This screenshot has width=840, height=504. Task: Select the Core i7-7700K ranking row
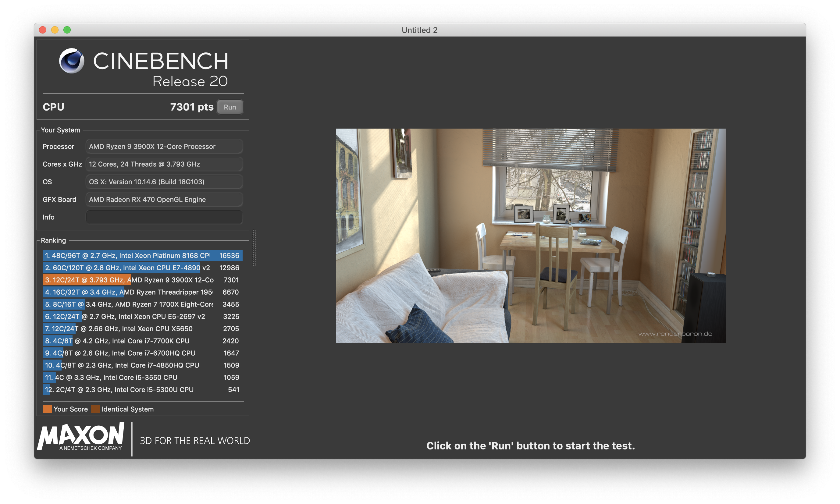[x=142, y=341]
